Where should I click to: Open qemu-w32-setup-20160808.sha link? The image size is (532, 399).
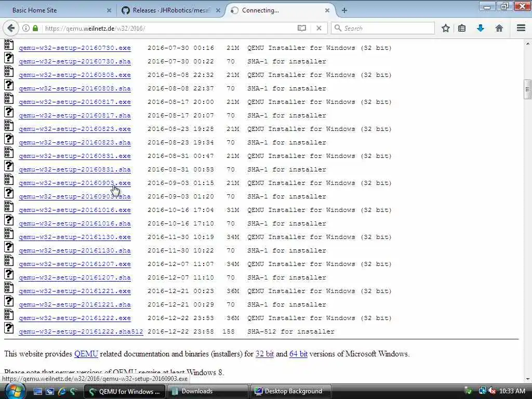point(75,88)
